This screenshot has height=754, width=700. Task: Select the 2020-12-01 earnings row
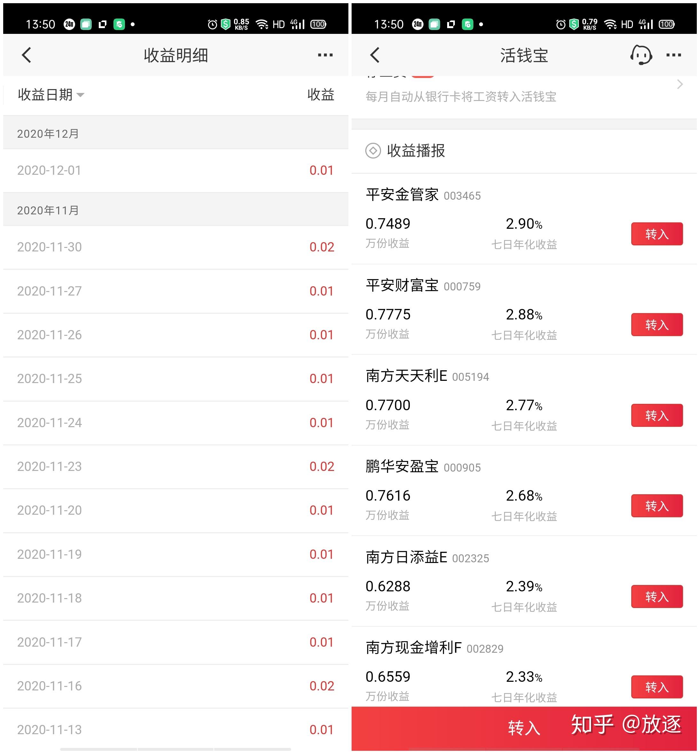point(175,170)
